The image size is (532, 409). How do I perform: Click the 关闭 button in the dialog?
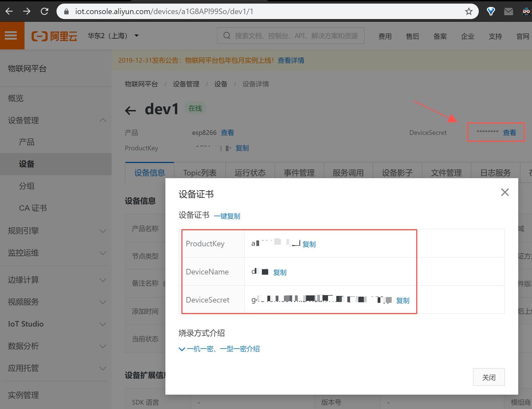488,377
